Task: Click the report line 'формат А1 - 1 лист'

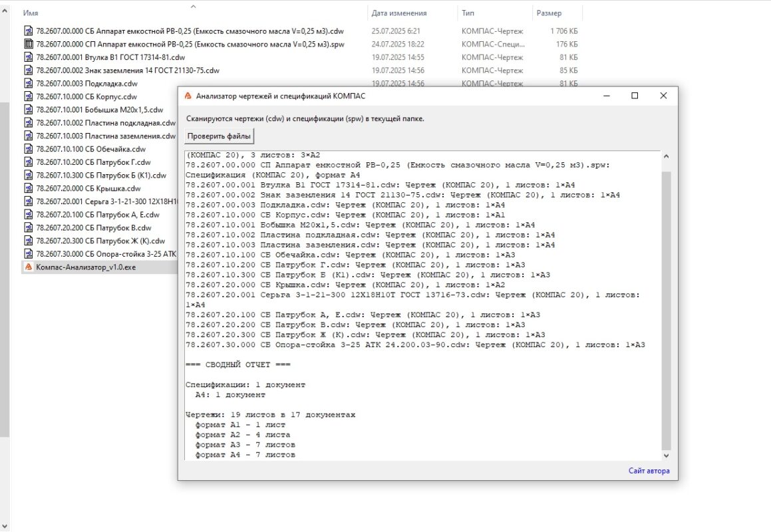Action: coord(240,424)
